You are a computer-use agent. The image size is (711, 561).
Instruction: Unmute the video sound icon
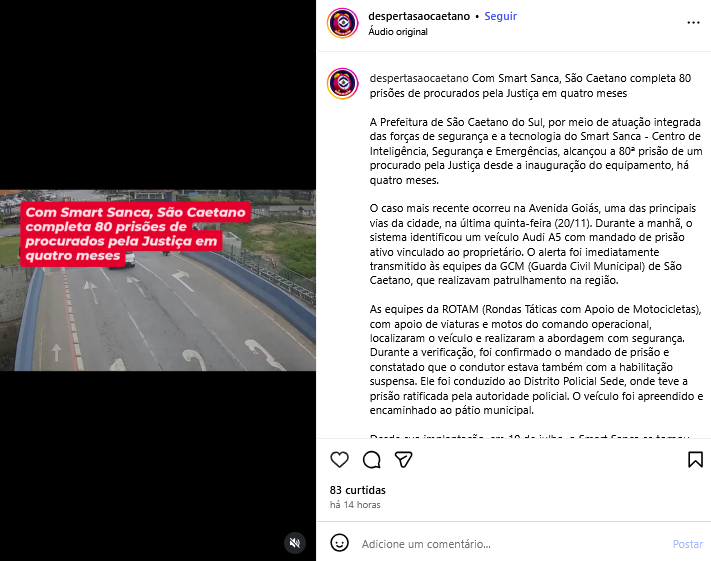click(x=295, y=542)
